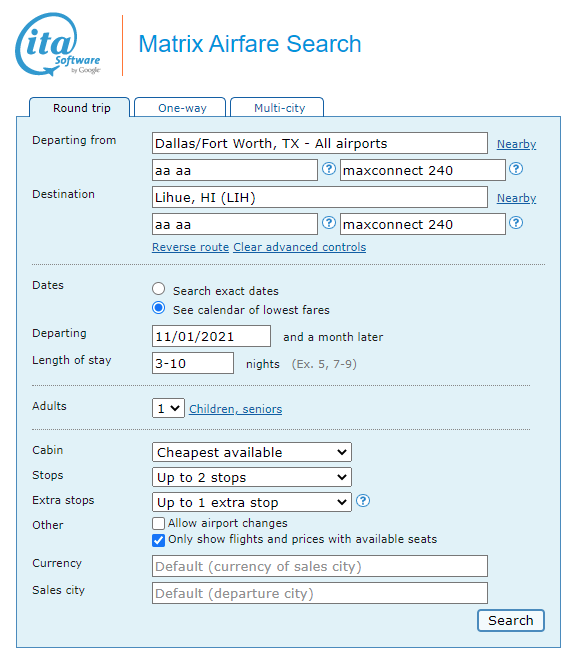The image size is (581, 665).
Task: Expand the Cabin dropdown
Action: [252, 452]
